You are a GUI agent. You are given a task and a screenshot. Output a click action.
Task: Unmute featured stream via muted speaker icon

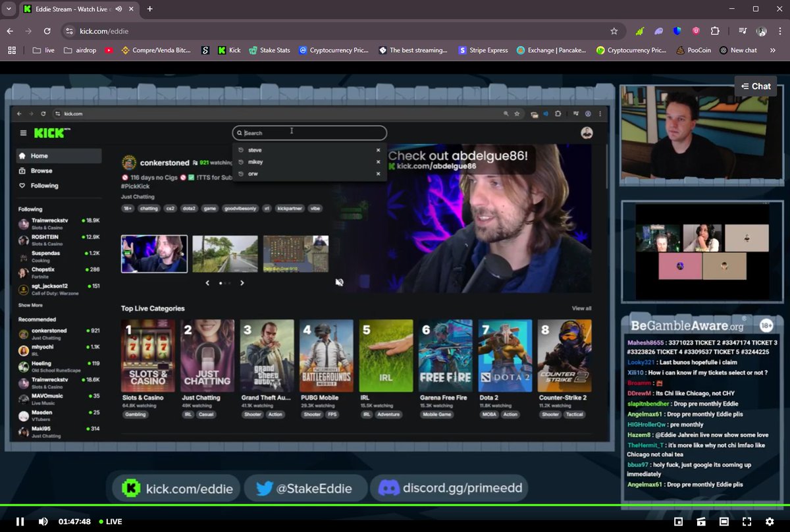(340, 282)
